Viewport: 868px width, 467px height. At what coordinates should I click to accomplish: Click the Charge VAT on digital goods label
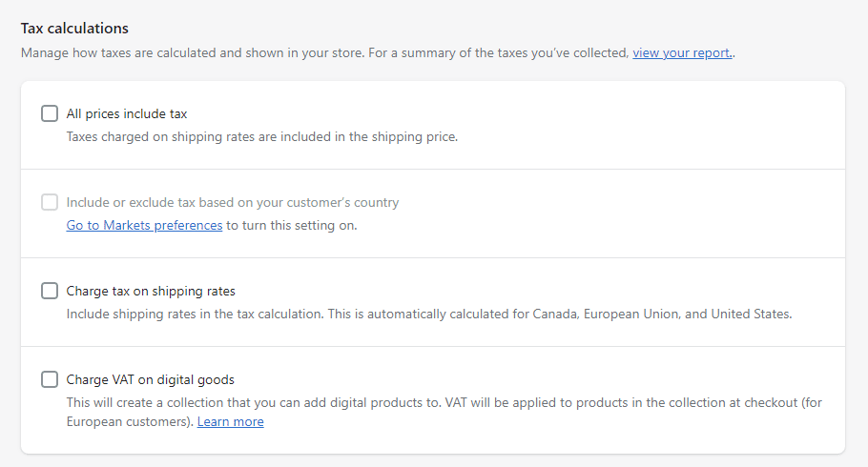(150, 379)
